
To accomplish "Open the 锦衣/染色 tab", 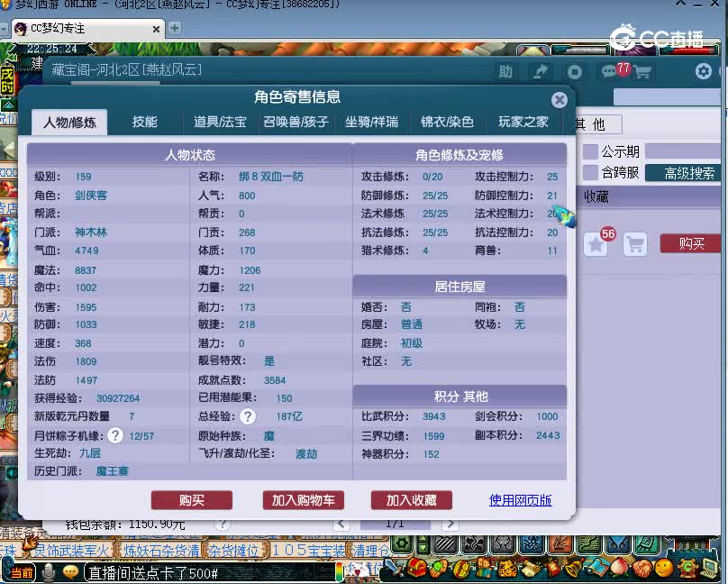I will 447,122.
